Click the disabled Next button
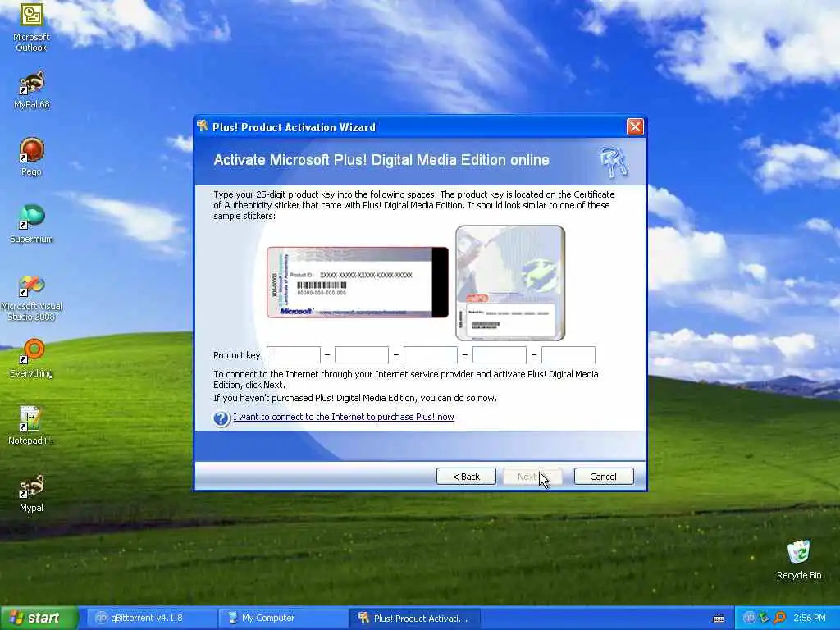 [x=532, y=477]
